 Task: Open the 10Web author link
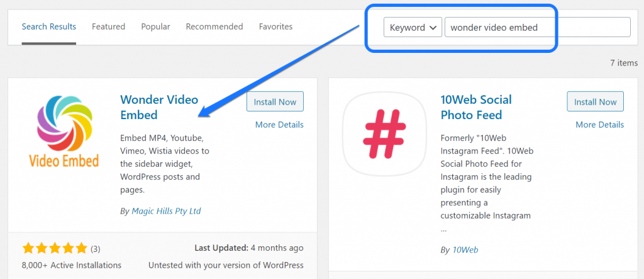[x=465, y=249]
